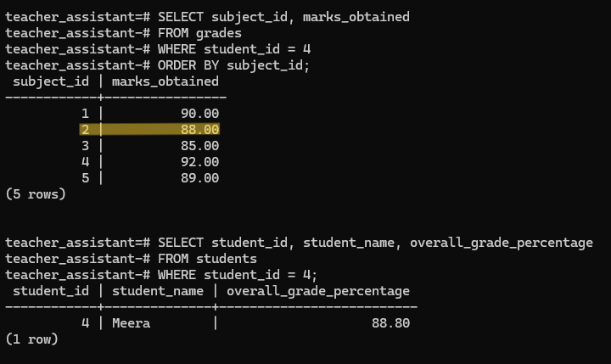Image resolution: width=611 pixels, height=364 pixels.
Task: Click the overall grade value 88.80
Action: pos(390,323)
